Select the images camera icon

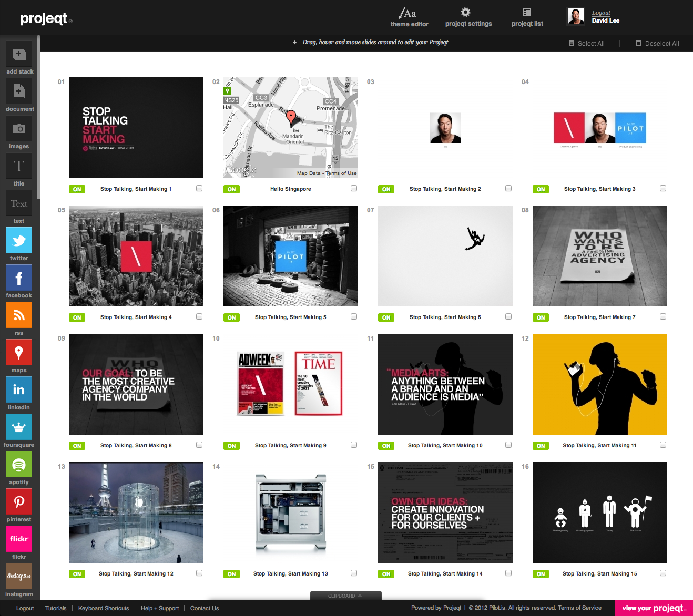[x=19, y=129]
